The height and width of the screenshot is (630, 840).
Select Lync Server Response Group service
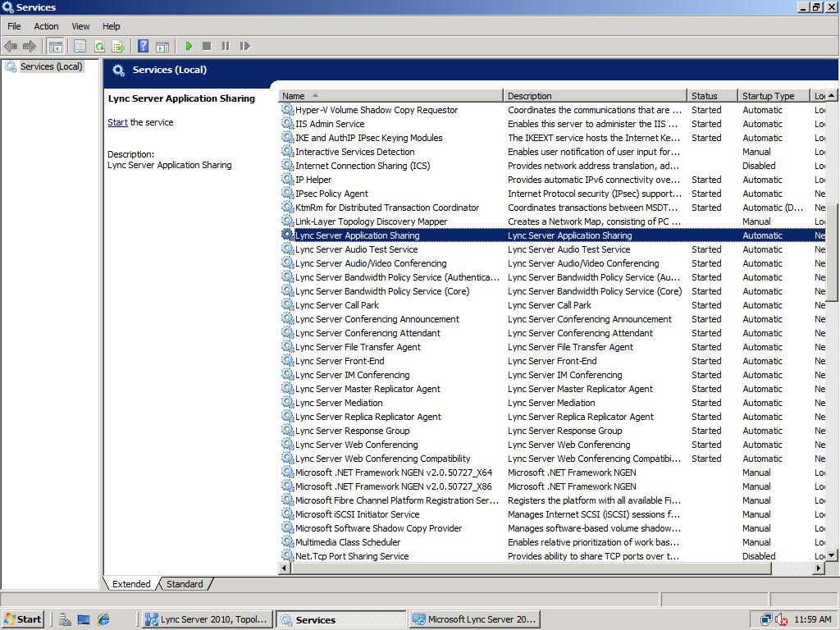552,430
